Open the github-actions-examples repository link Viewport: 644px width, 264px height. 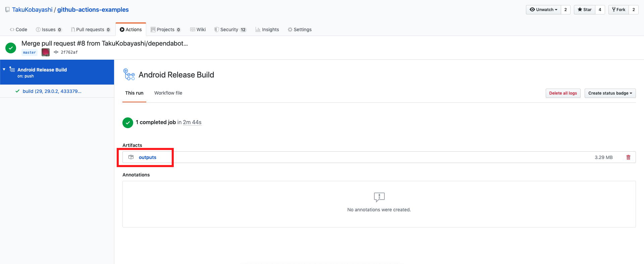point(93,10)
